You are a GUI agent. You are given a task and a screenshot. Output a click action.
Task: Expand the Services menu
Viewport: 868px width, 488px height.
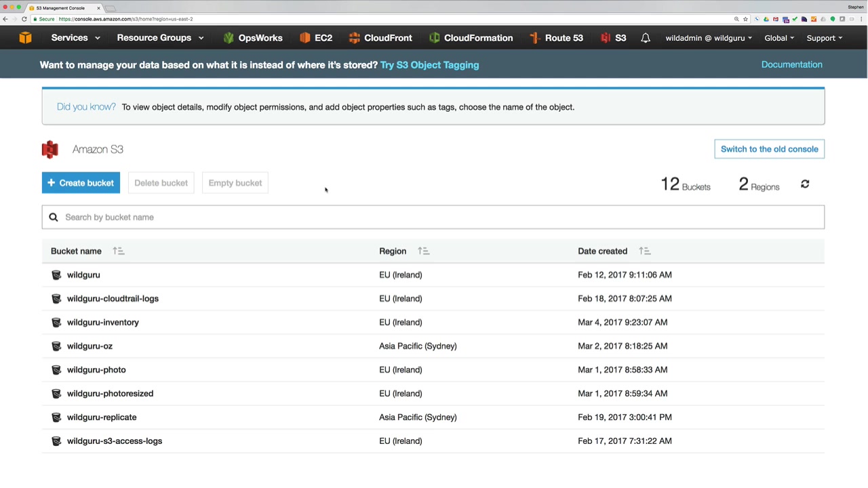pos(75,38)
